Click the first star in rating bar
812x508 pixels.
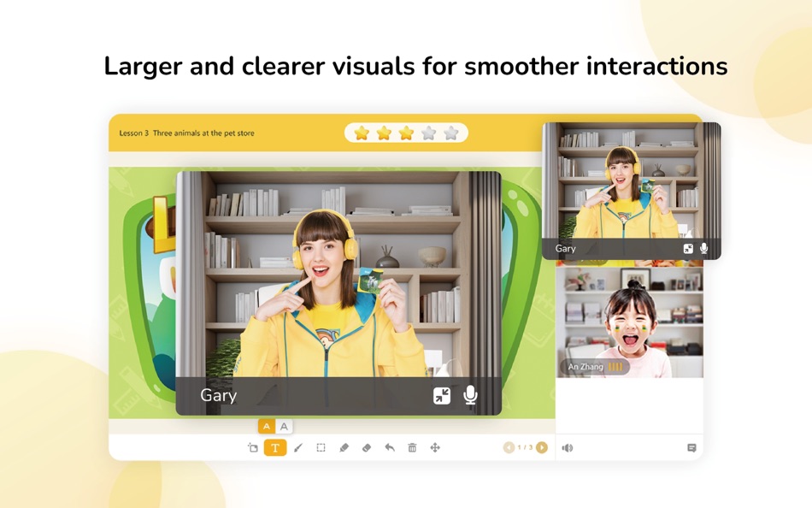[x=362, y=133]
